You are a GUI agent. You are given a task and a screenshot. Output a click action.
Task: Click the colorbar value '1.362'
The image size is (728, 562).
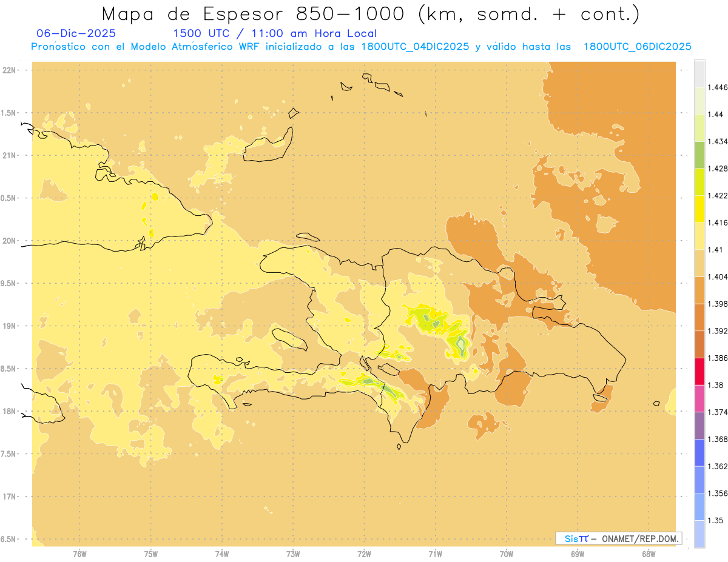[x=718, y=466]
